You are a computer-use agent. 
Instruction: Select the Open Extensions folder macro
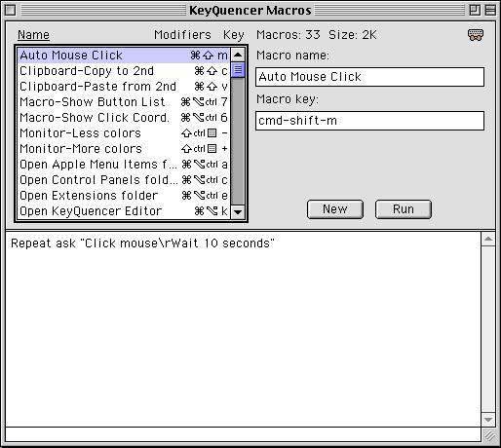[124, 196]
